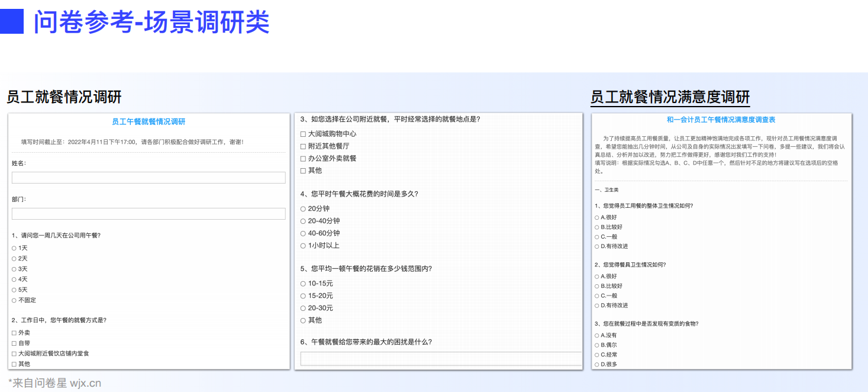Image resolution: width=868 pixels, height=392 pixels.
Task: Select 1小时以上 under question 4
Action: [302, 245]
